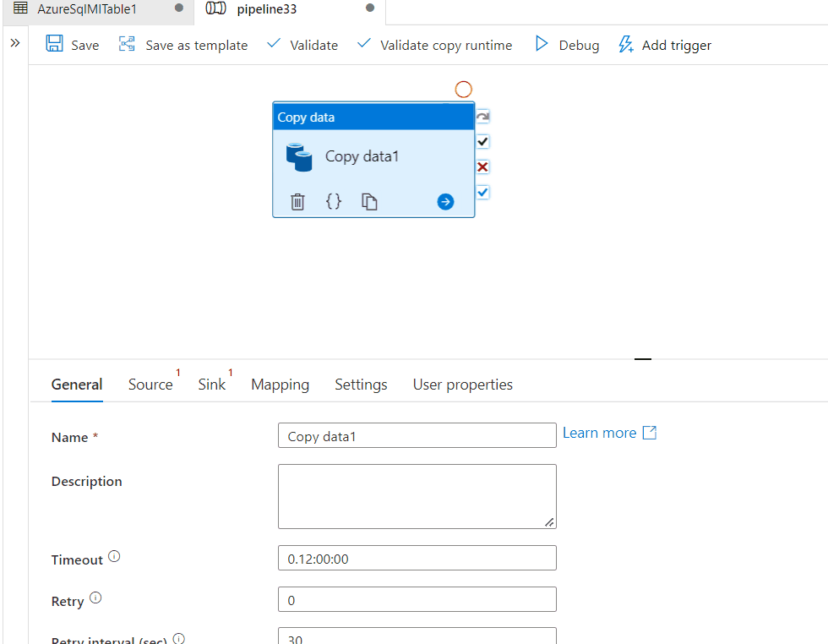Viewport: 828px width, 644px height.
Task: Click the Retry info icon
Action: click(x=95, y=597)
